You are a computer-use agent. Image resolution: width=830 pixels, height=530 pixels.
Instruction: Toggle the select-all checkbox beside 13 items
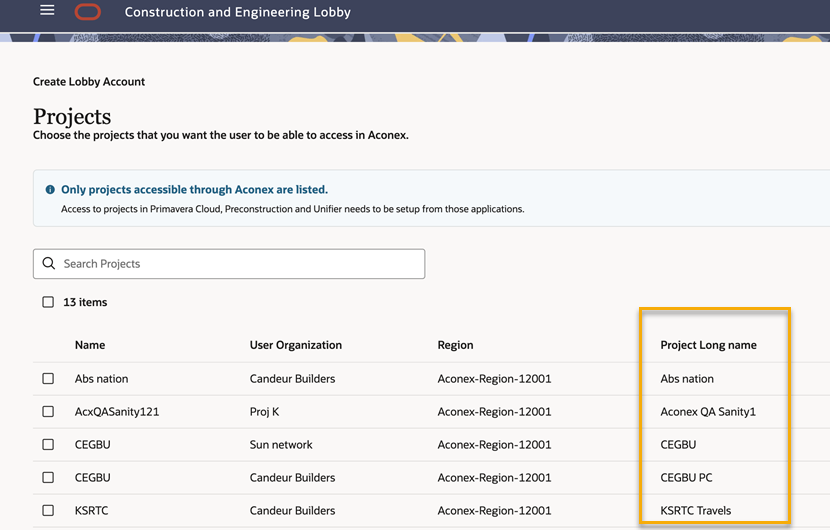(48, 302)
